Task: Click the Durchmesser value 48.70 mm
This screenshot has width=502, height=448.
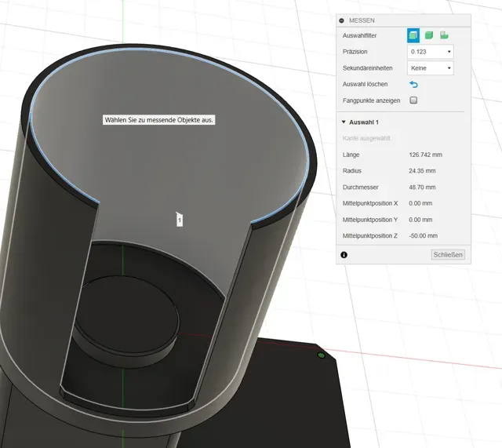Action: [422, 188]
